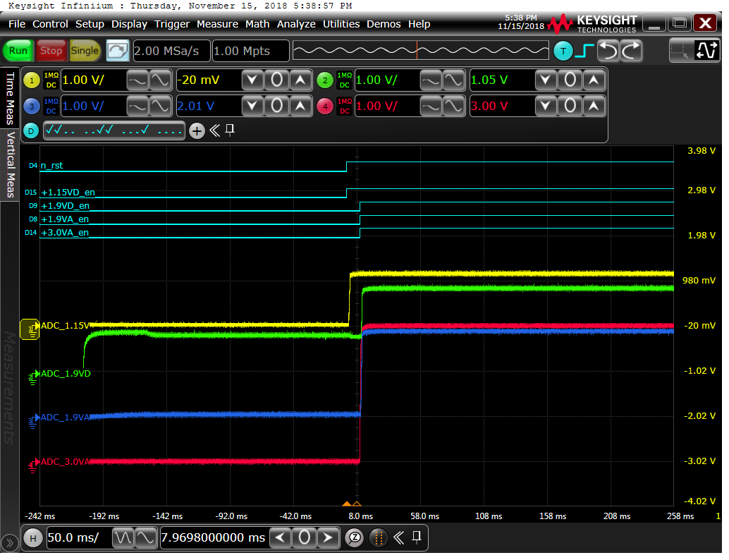Zero channel 1 offset
The height and width of the screenshot is (560, 729).
276,80
